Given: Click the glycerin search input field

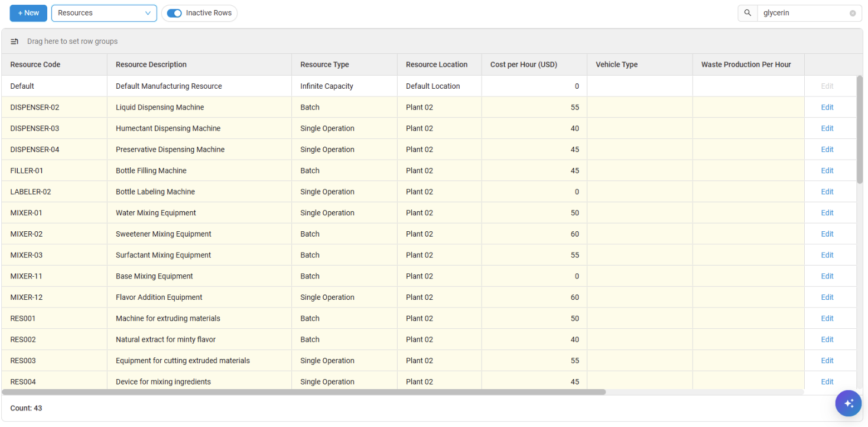Looking at the screenshot, I should (x=804, y=13).
